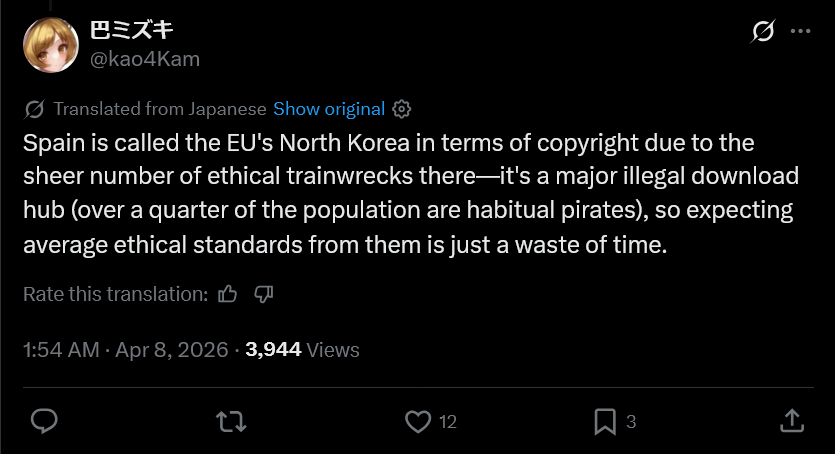Like the tweet with the heart icon
This screenshot has width=835, height=454.
click(x=418, y=422)
